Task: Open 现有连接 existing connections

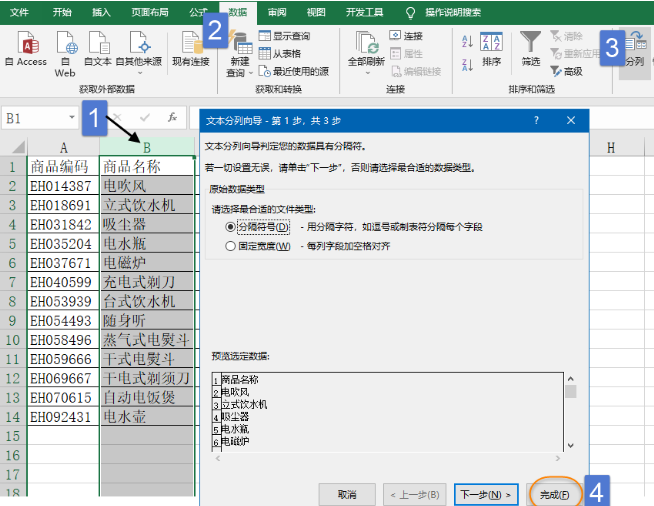Action: [x=191, y=49]
